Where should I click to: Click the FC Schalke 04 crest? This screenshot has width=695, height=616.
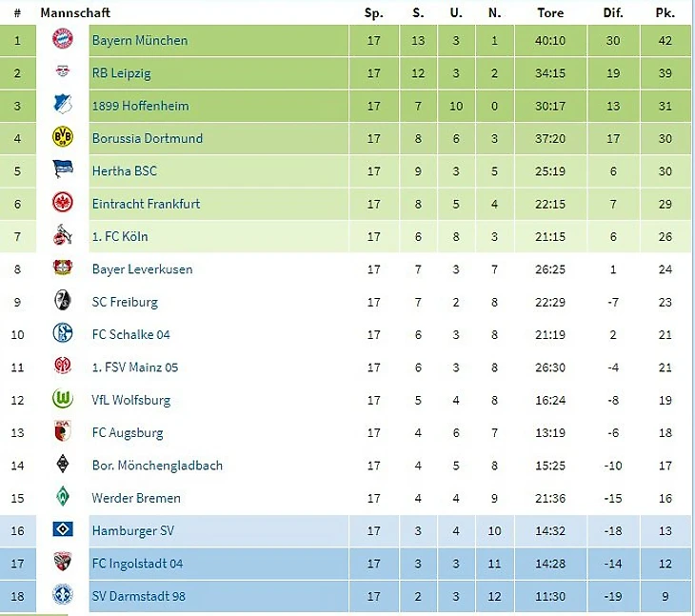[x=63, y=334]
